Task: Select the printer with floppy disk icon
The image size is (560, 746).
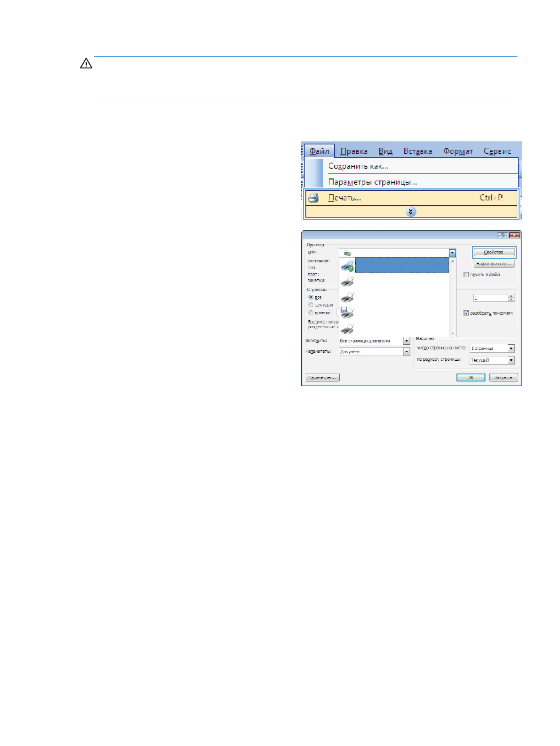Action: (347, 313)
